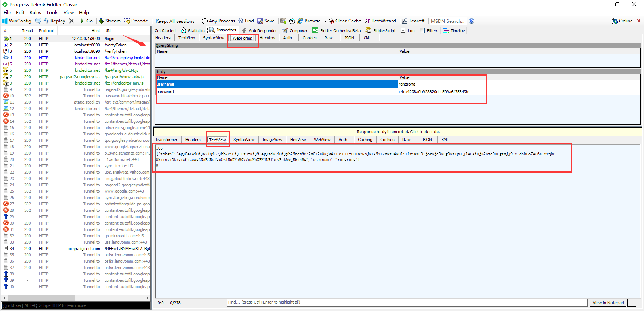The height and width of the screenshot is (311, 644).
Task: Switch to the Composer tab
Action: pos(295,31)
